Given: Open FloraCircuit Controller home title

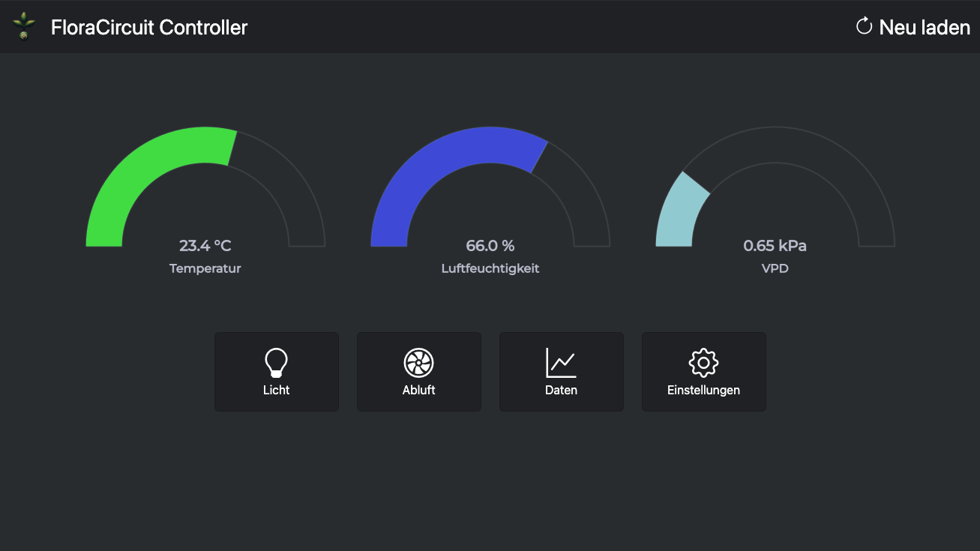Looking at the screenshot, I should coord(149,28).
